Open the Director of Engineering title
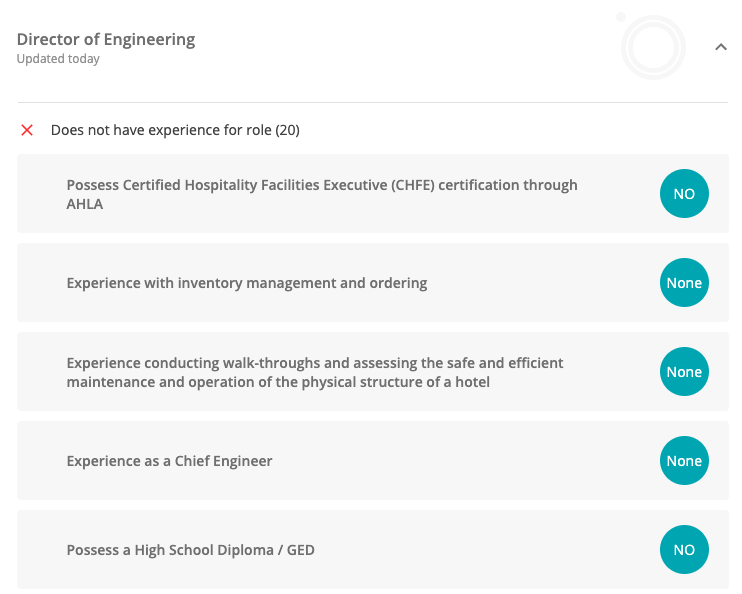The height and width of the screenshot is (594, 742). click(106, 40)
